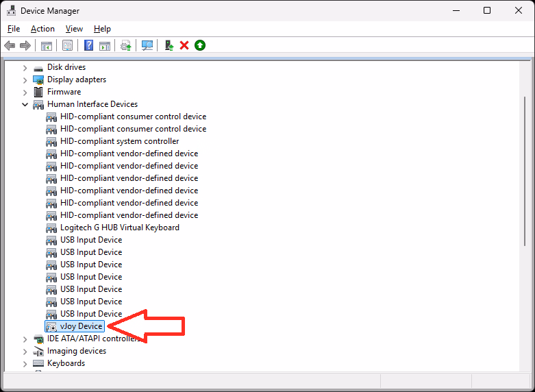Select the Display adapters label
The image size is (535, 392).
[x=77, y=79]
